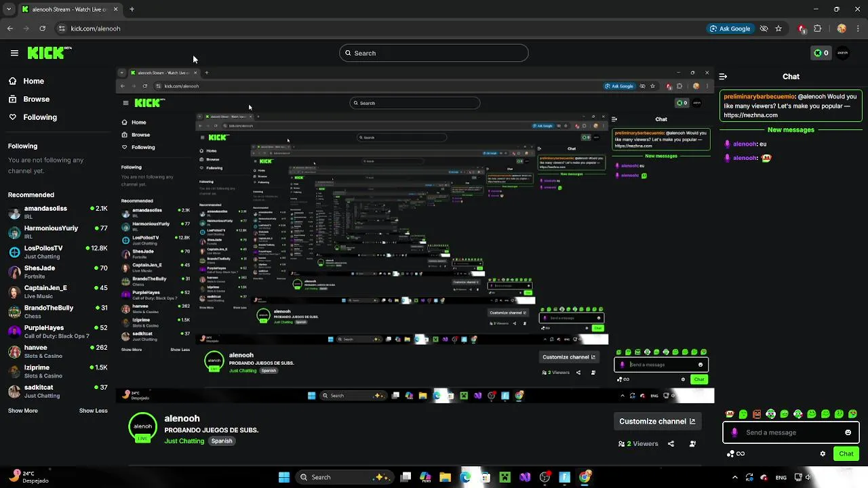Open CaptainJen_E recommended channel
The height and width of the screenshot is (488, 868).
click(x=58, y=291)
